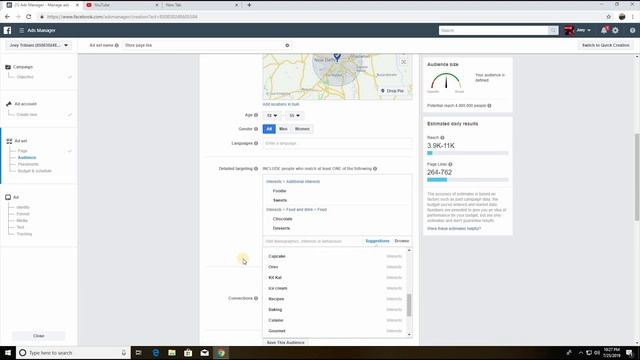Click the help question mark icon
This screenshot has width=640, height=360.
click(x=632, y=30)
